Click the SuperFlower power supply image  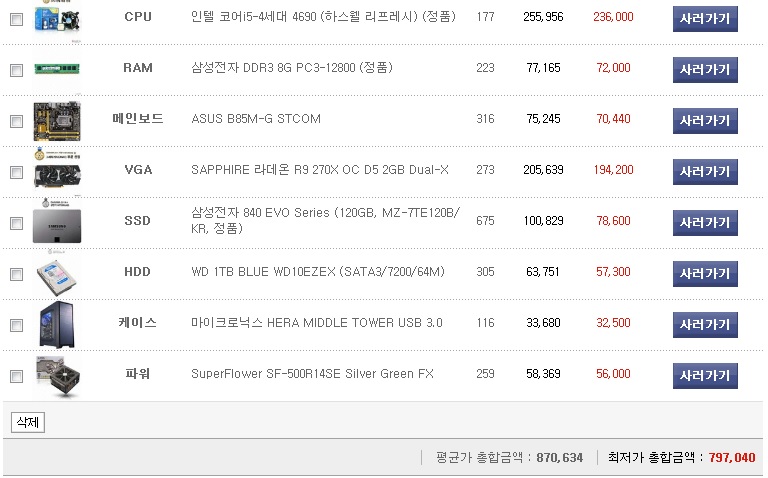click(57, 375)
